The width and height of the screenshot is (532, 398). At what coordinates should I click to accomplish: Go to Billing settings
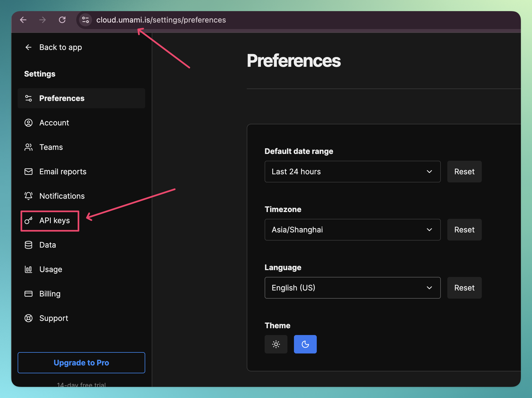(x=50, y=294)
